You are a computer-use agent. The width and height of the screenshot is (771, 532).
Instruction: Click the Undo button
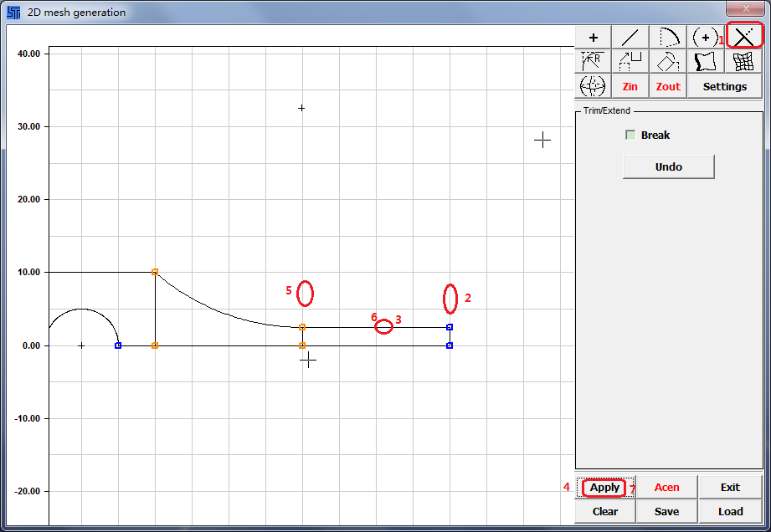pyautogui.click(x=669, y=167)
